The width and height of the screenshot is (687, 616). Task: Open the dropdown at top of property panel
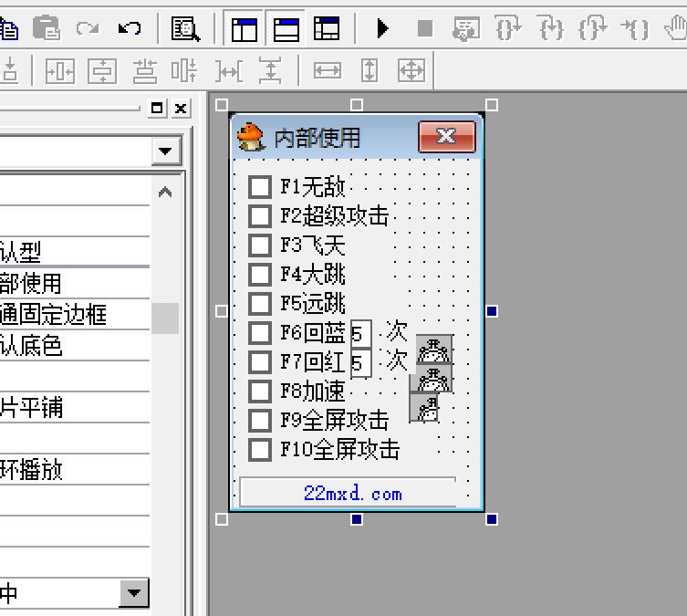click(166, 151)
